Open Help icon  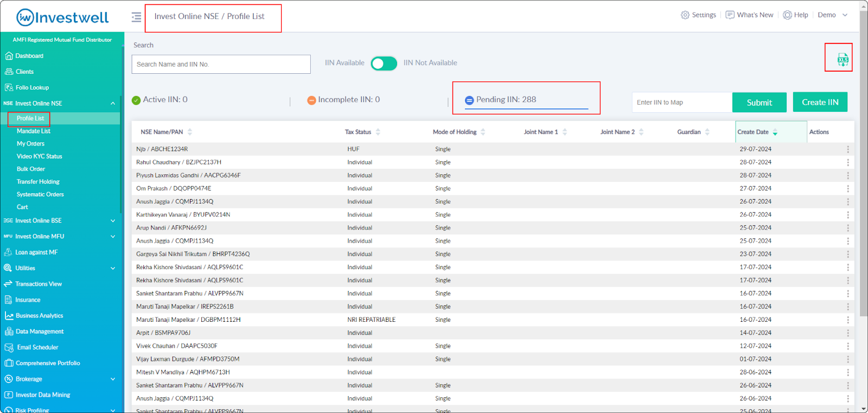point(787,15)
